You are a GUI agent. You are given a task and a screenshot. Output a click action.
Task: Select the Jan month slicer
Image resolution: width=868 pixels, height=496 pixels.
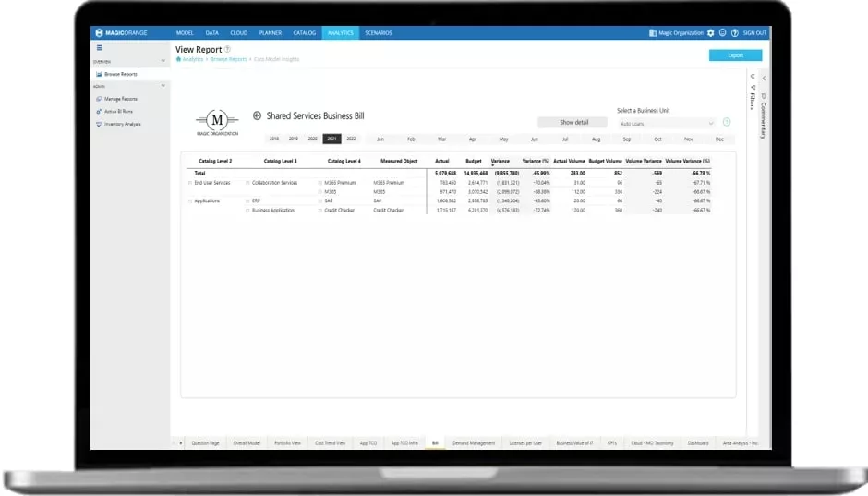click(x=380, y=139)
